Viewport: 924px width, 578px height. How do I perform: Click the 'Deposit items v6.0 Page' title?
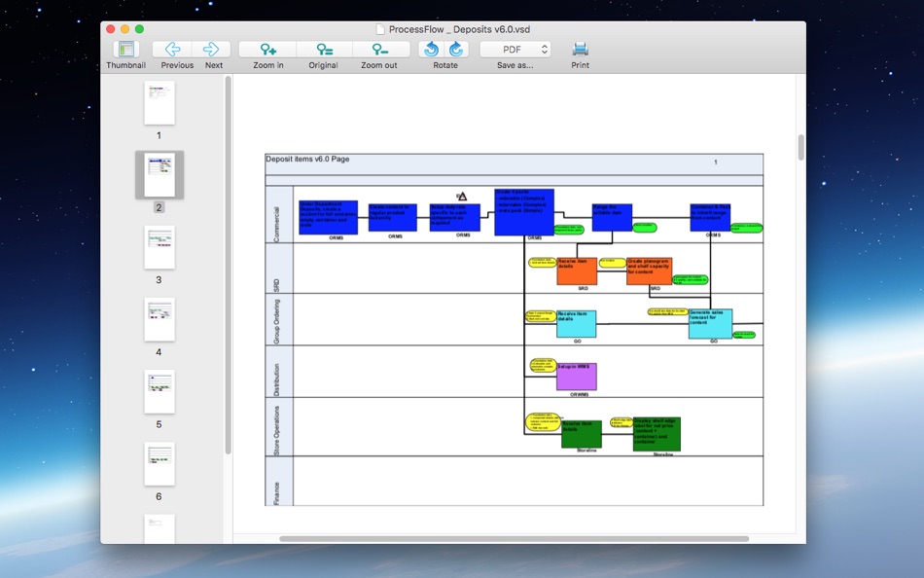point(307,159)
